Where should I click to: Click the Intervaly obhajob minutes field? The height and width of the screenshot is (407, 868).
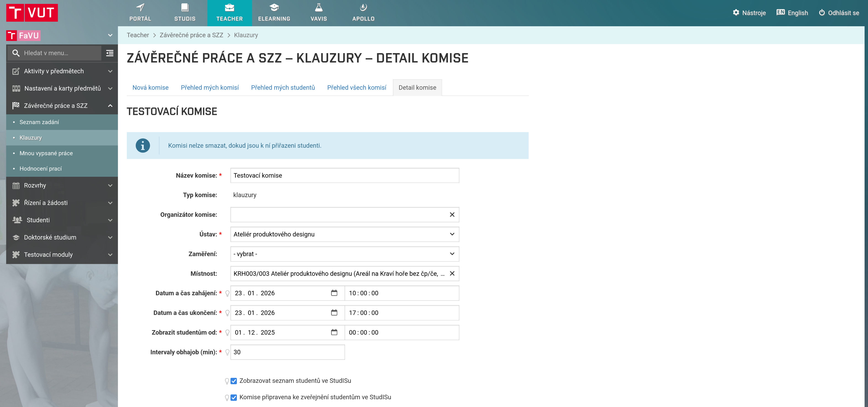click(x=288, y=352)
